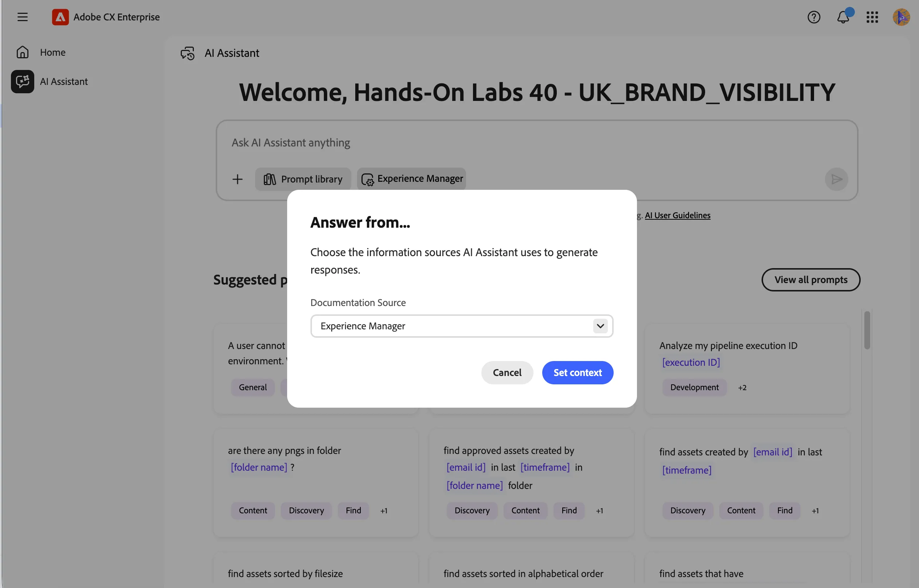
Task: Open the user profile avatar
Action: (901, 17)
